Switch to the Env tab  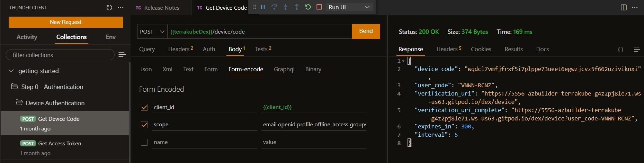[x=110, y=37]
